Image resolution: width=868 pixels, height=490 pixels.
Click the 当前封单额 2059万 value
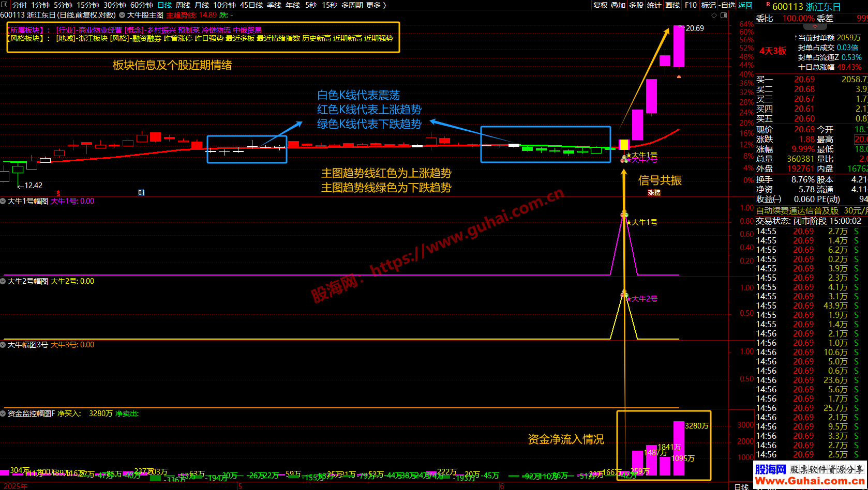point(849,38)
